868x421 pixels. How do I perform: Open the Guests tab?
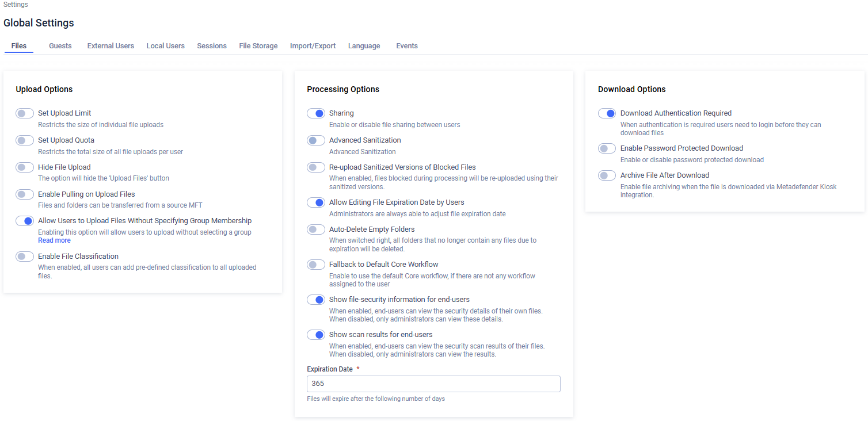click(60, 46)
